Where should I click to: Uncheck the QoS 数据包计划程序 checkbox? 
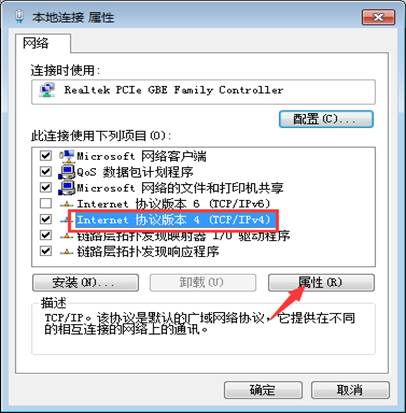(46, 171)
